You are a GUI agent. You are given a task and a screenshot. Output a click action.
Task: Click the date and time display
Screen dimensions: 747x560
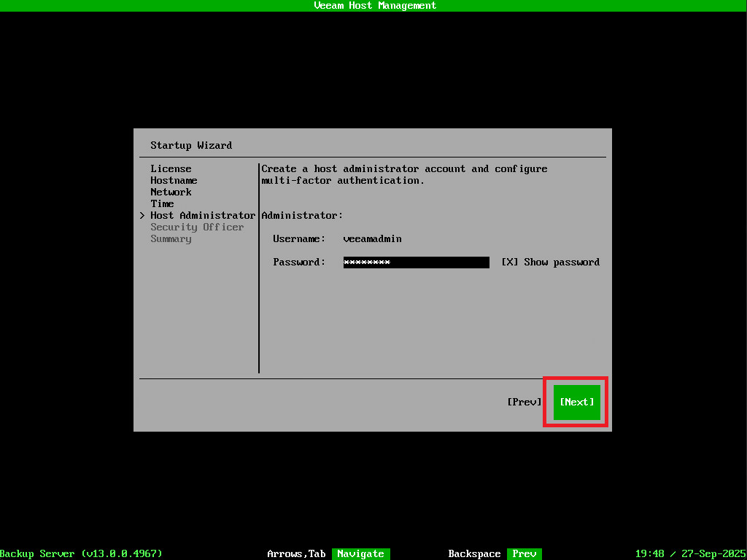[690, 554]
